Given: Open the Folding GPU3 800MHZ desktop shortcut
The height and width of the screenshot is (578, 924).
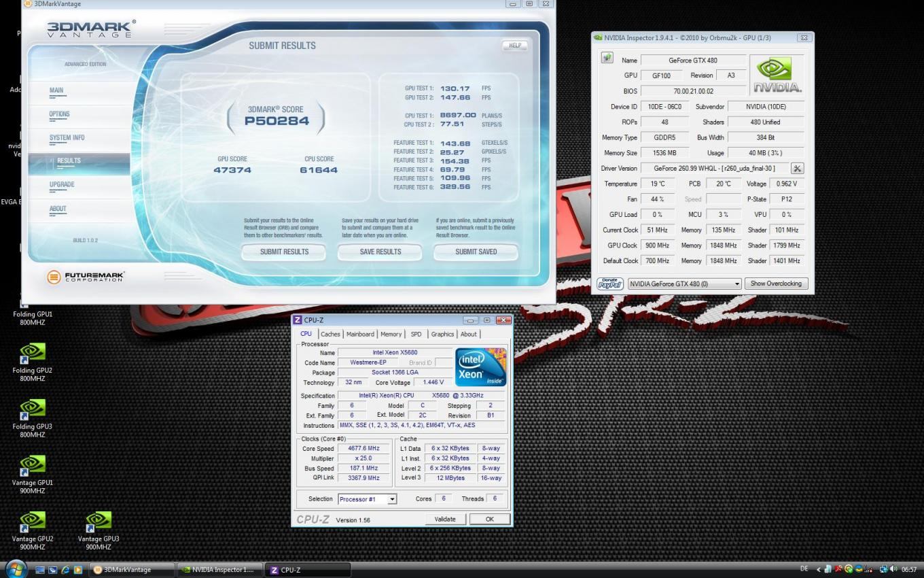Looking at the screenshot, I should pyautogui.click(x=32, y=418).
